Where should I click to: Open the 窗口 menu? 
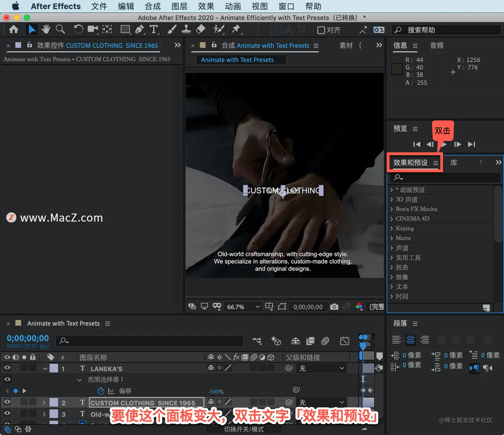[x=286, y=6]
